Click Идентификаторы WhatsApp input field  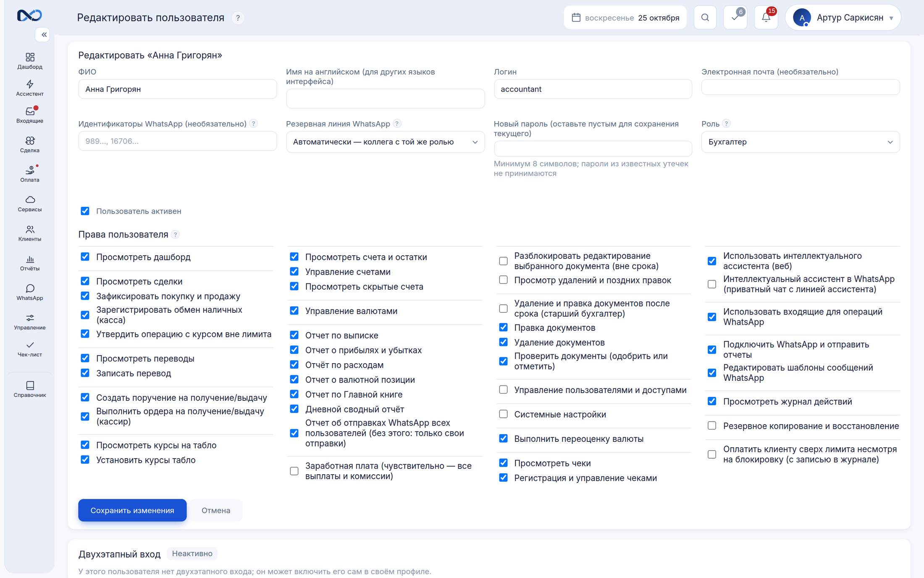coord(177,141)
